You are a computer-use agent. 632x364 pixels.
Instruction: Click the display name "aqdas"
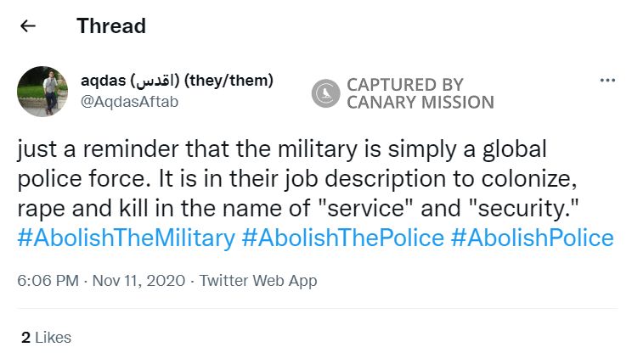[x=104, y=81]
